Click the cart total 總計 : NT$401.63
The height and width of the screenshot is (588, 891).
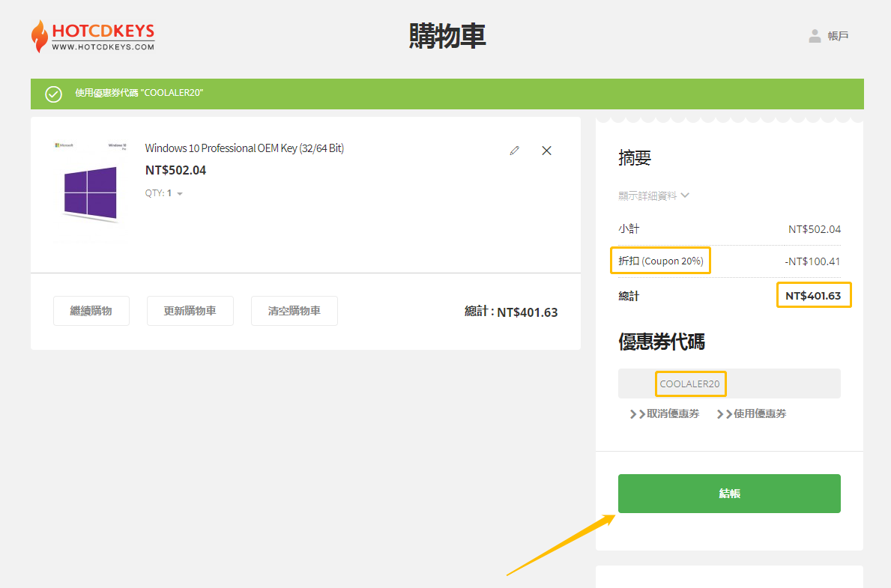tap(511, 312)
